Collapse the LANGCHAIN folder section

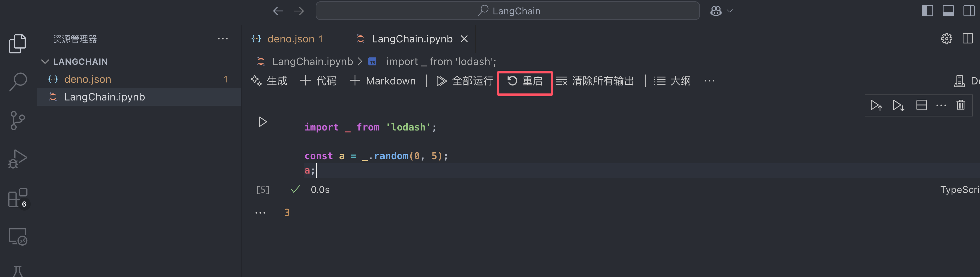pyautogui.click(x=45, y=62)
